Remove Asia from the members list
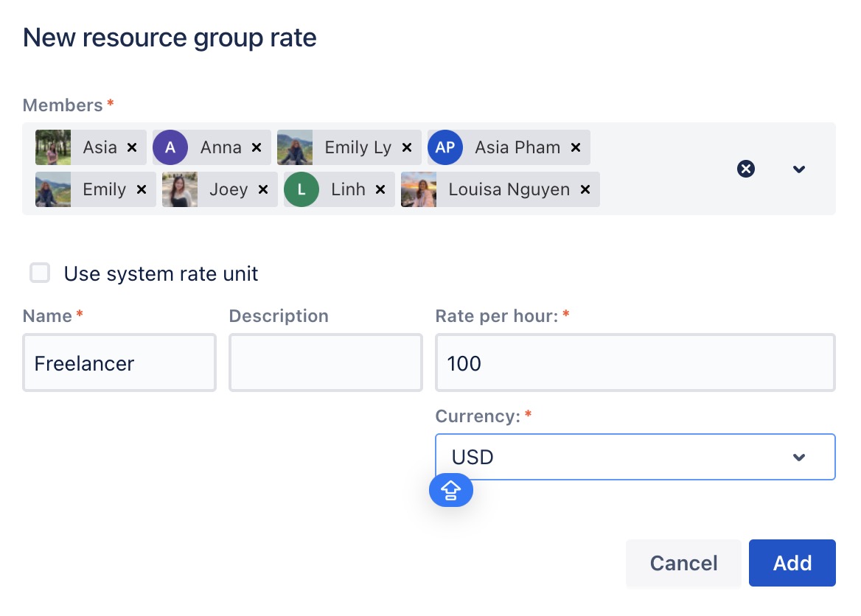Image resolution: width=861 pixels, height=616 pixels. 132,147
